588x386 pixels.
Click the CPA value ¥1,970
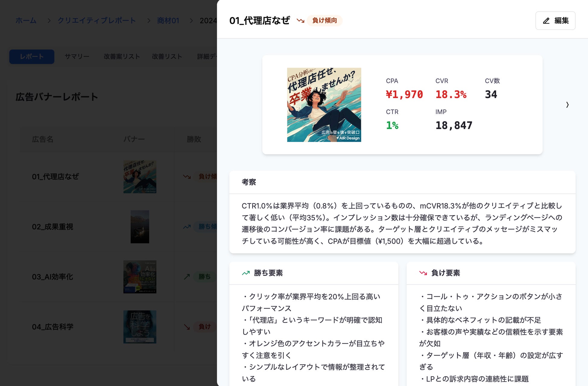pos(404,94)
